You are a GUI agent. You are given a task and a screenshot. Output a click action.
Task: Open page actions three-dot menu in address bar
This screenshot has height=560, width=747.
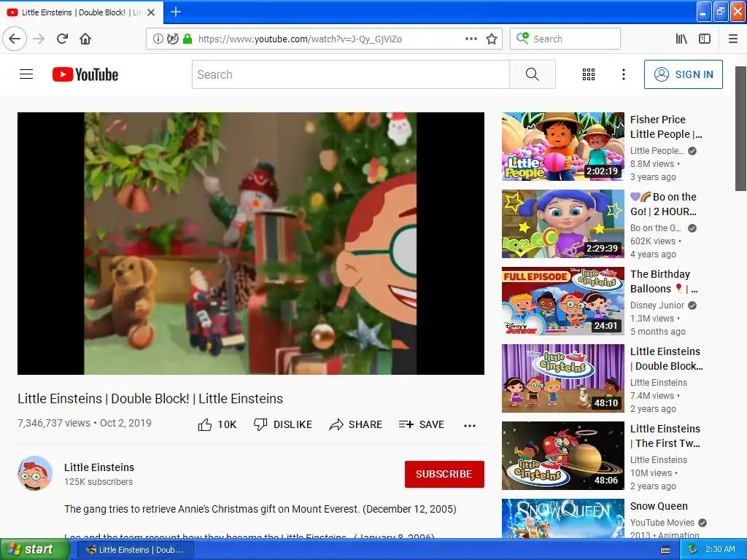point(471,39)
